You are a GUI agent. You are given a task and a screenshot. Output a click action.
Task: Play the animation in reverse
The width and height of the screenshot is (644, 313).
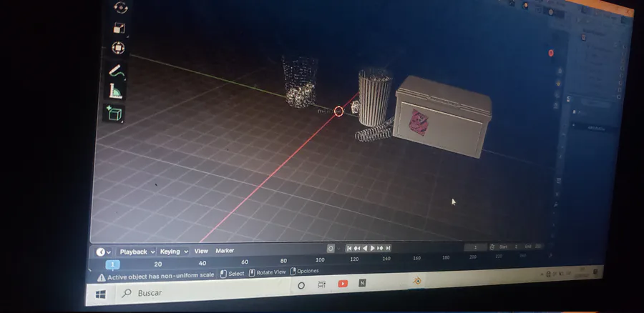pos(365,248)
